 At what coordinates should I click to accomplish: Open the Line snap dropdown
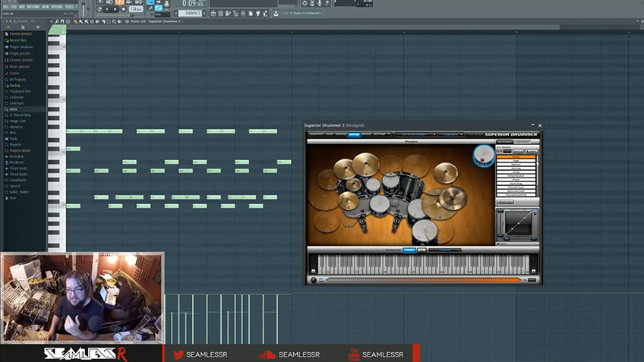coord(163,14)
